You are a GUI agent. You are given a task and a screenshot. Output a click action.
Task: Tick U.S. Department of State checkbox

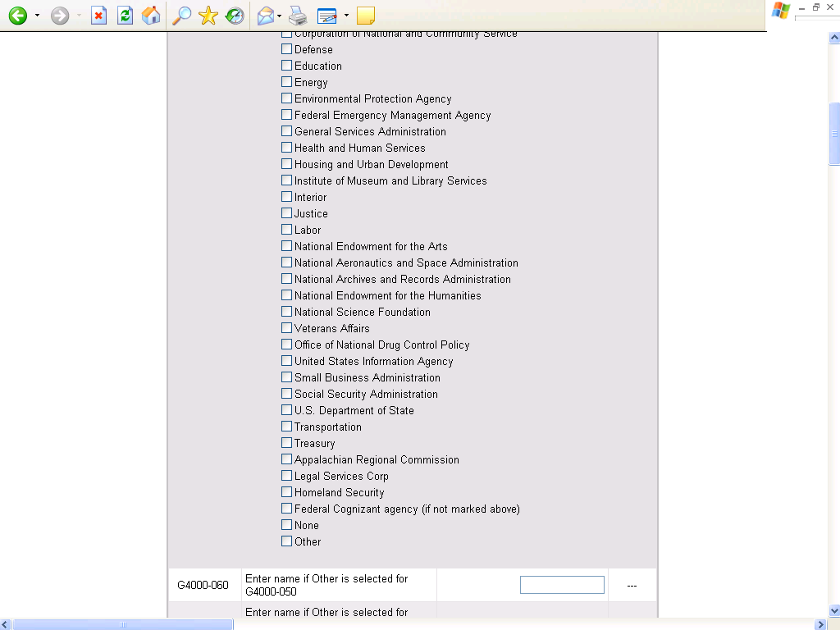point(286,410)
